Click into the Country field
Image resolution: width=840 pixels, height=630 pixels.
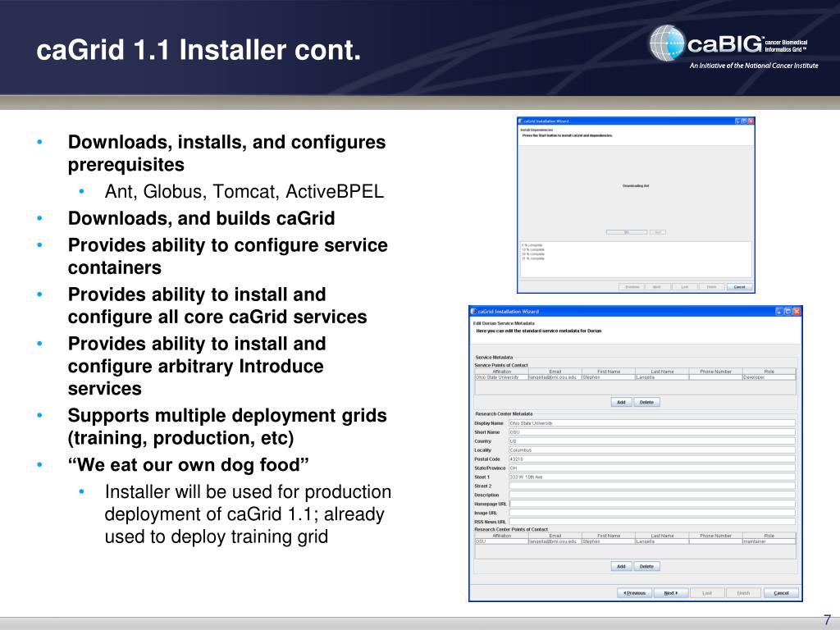click(x=651, y=441)
